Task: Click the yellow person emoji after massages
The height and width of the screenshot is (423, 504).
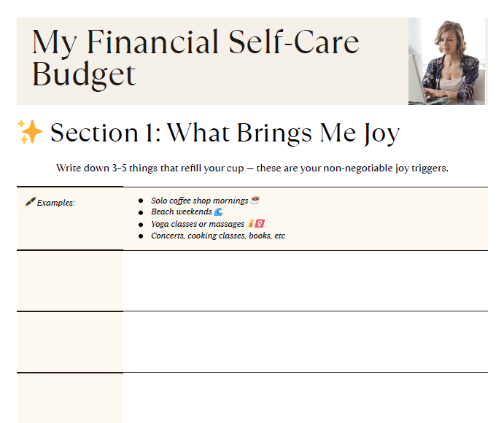Action: [250, 224]
